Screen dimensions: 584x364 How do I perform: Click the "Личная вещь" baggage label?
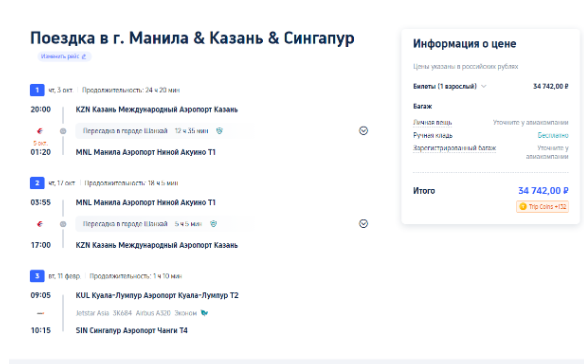coord(432,122)
